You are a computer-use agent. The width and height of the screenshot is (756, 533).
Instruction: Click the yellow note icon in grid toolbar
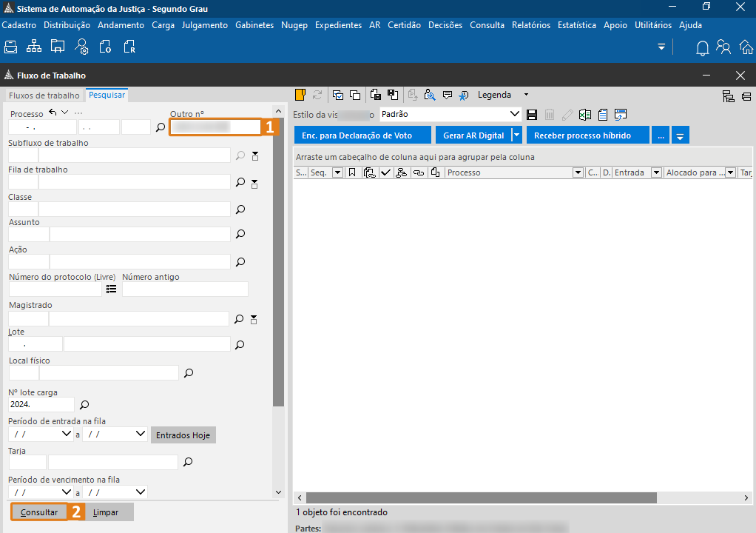point(300,95)
